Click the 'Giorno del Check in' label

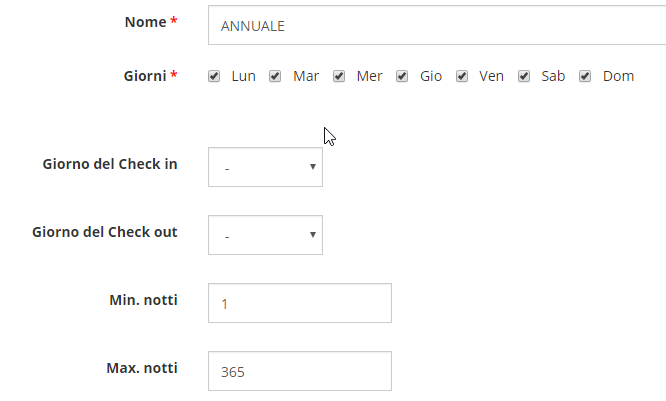coord(111,163)
